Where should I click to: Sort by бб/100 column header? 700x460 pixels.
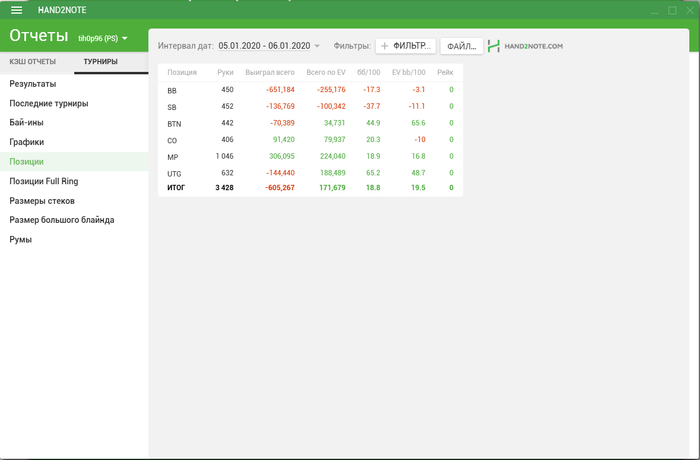tap(369, 72)
